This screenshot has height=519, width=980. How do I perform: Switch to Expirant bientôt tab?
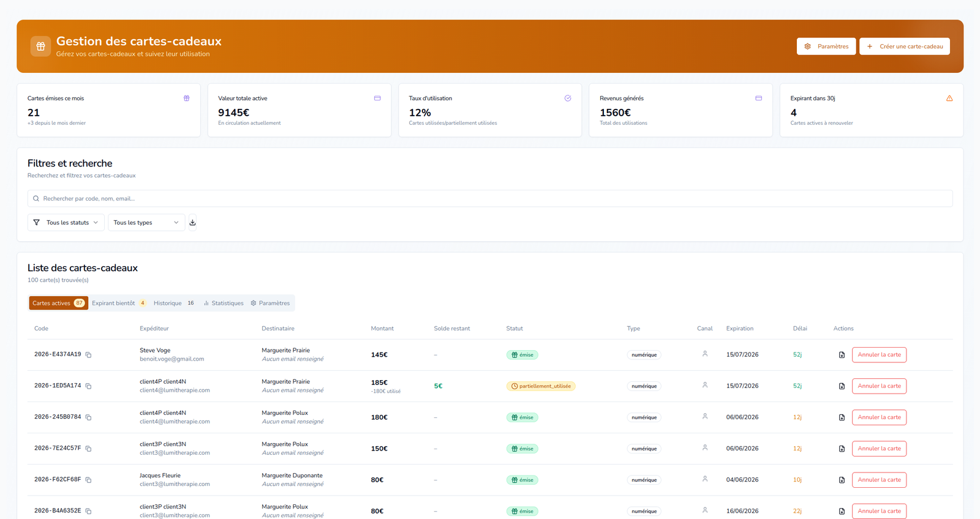click(x=119, y=303)
